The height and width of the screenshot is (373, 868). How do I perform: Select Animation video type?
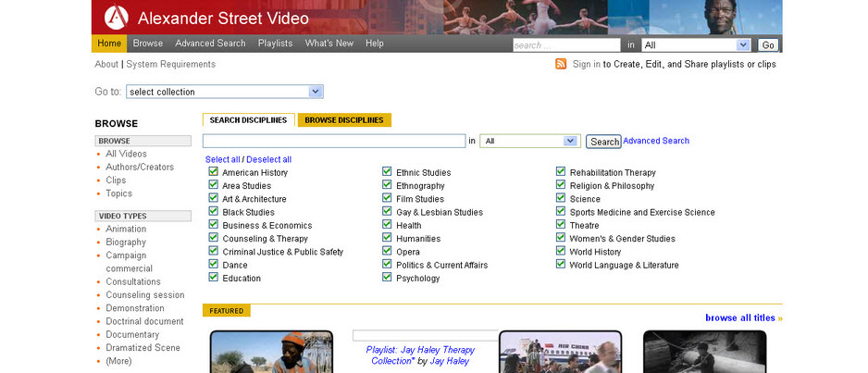tap(126, 230)
